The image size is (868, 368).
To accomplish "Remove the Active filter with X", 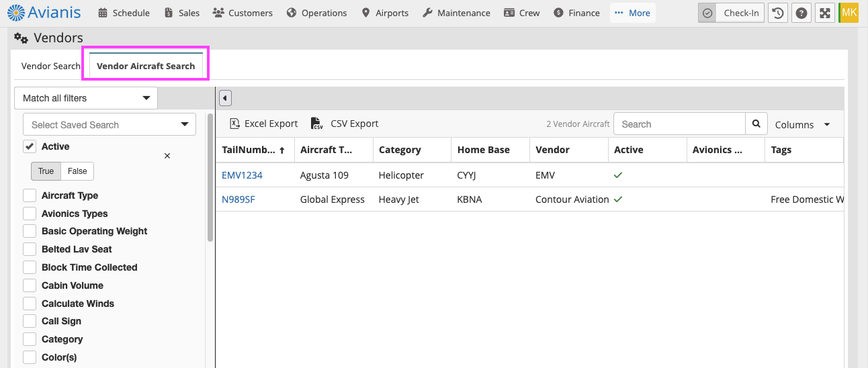I will pyautogui.click(x=167, y=156).
